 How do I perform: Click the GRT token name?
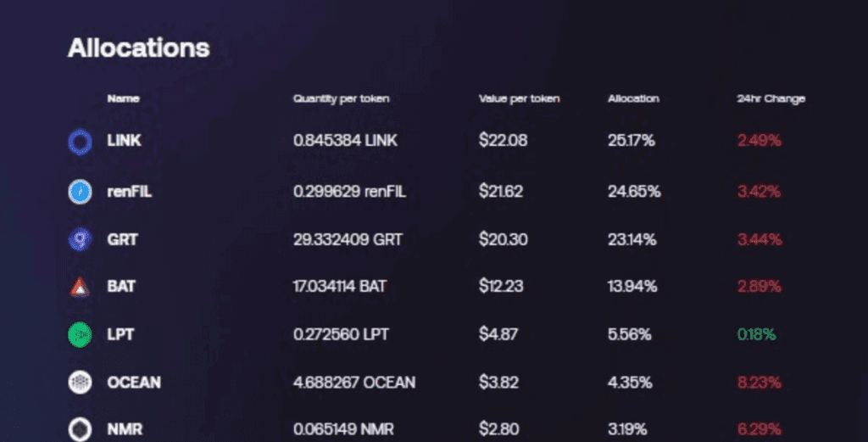click(122, 239)
